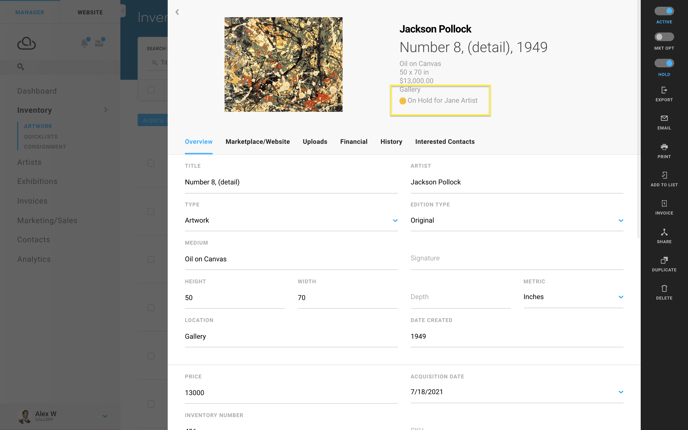
Task: Select the Manager top tab
Action: click(x=30, y=12)
